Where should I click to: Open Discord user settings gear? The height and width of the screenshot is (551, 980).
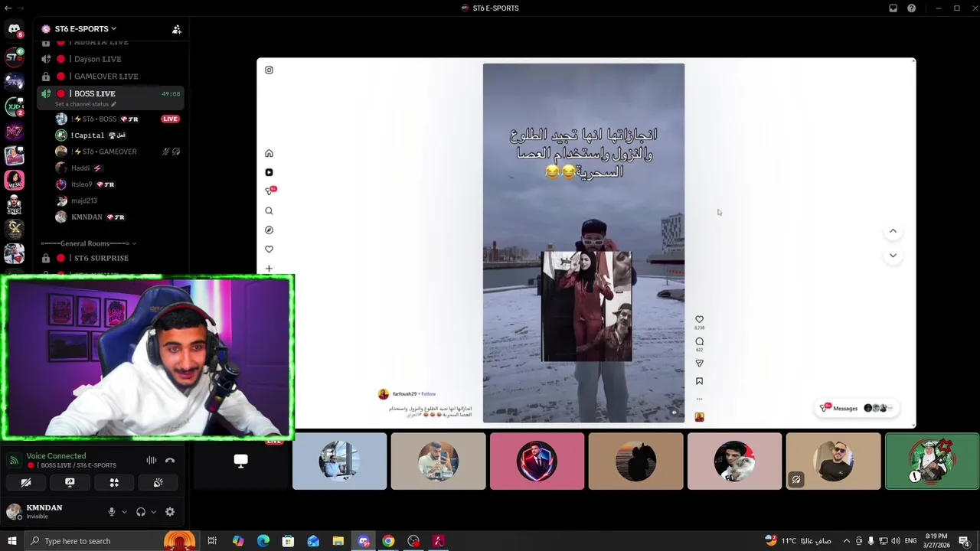click(170, 512)
